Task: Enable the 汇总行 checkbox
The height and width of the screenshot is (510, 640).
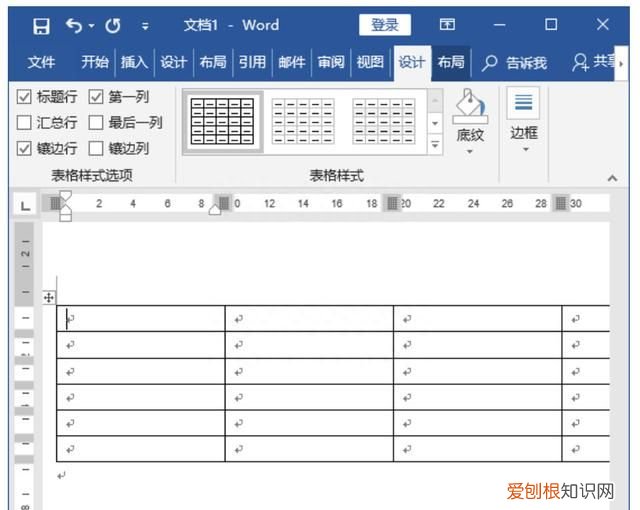Action: (24, 122)
